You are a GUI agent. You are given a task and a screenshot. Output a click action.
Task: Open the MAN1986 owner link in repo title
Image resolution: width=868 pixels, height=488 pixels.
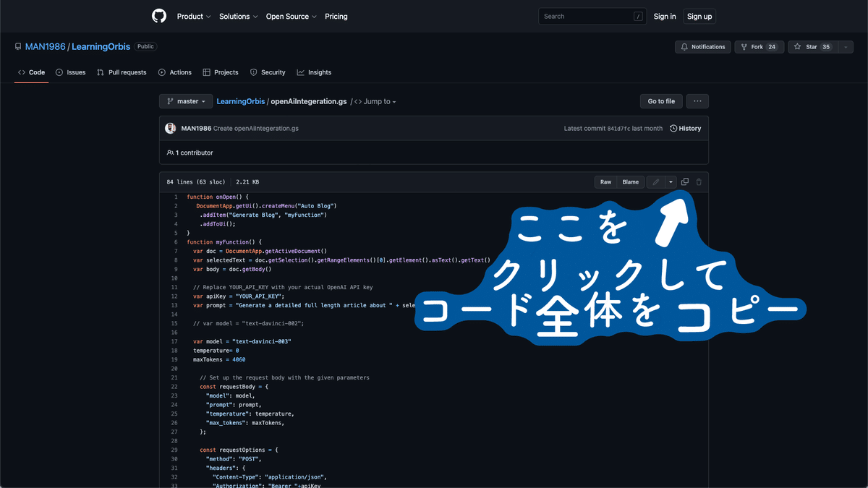(45, 46)
